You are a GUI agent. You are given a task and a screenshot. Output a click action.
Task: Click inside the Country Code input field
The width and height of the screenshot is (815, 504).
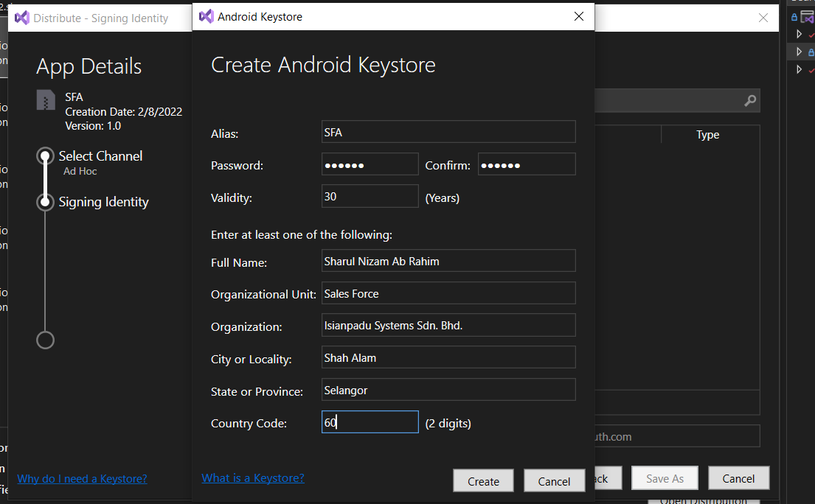click(369, 421)
